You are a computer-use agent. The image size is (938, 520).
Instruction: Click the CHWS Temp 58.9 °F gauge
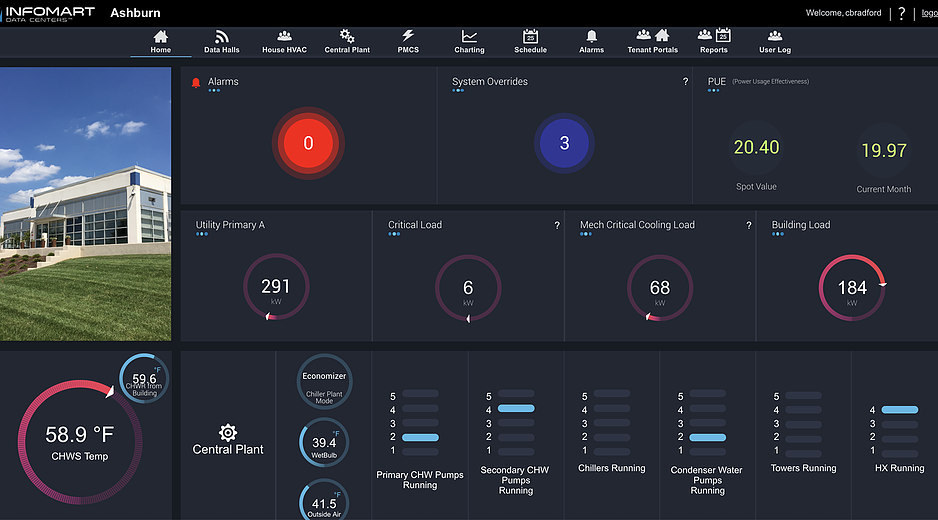point(80,442)
